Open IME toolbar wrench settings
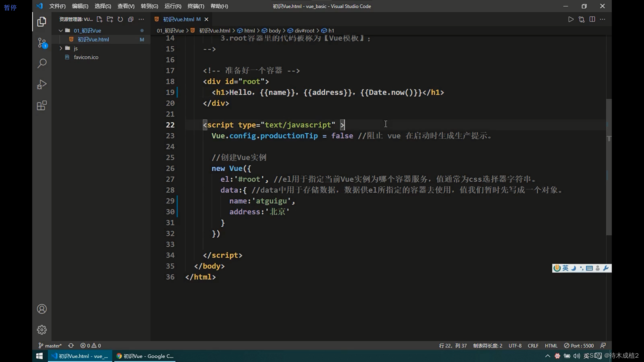 pos(606,268)
